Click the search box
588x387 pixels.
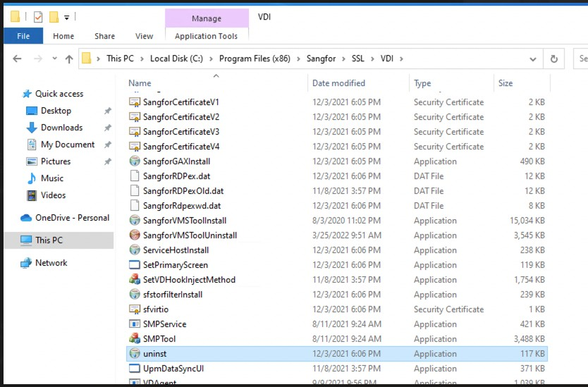click(x=581, y=59)
